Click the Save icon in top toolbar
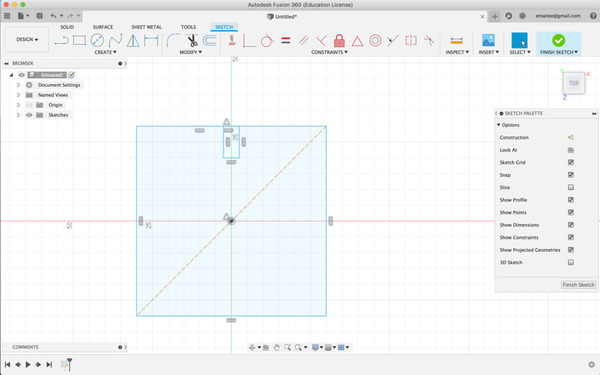 pyautogui.click(x=39, y=16)
